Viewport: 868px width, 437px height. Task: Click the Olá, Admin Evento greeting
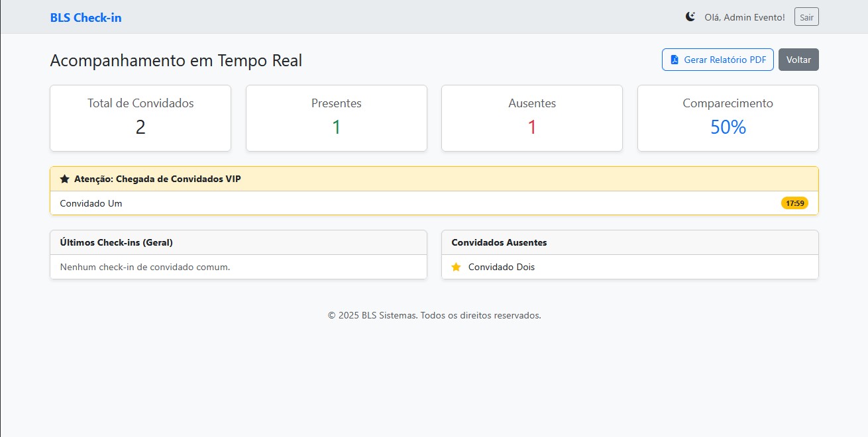tap(743, 17)
